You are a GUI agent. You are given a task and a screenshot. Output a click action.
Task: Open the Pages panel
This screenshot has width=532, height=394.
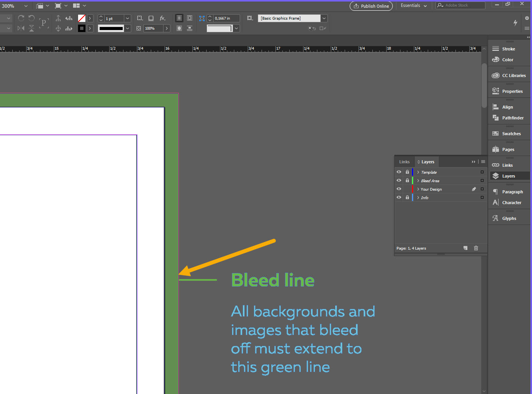click(509, 149)
